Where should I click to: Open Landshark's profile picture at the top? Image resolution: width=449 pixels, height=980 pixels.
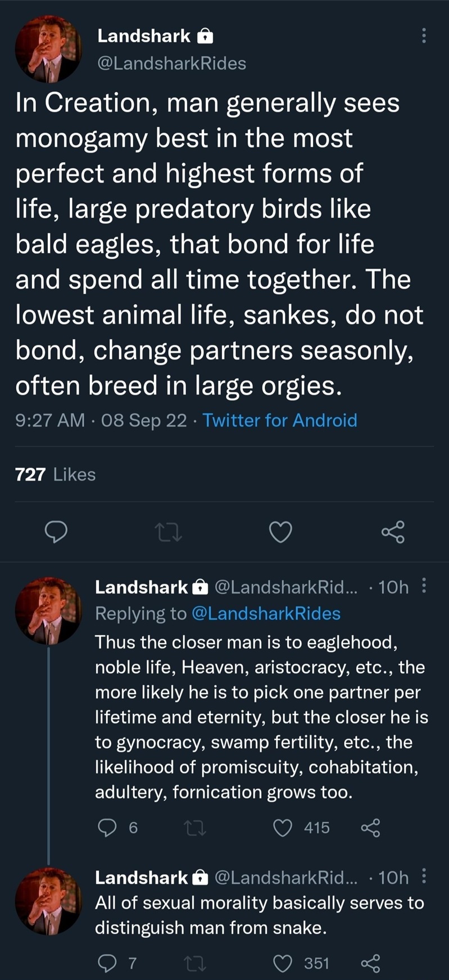click(x=48, y=49)
